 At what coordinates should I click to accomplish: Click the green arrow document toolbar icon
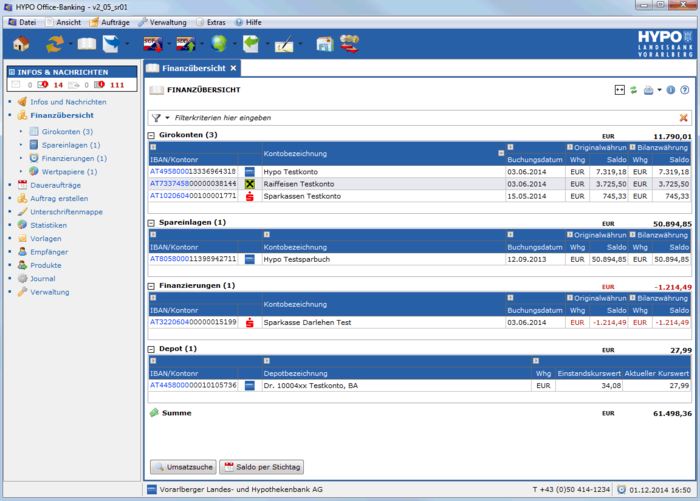click(x=251, y=44)
